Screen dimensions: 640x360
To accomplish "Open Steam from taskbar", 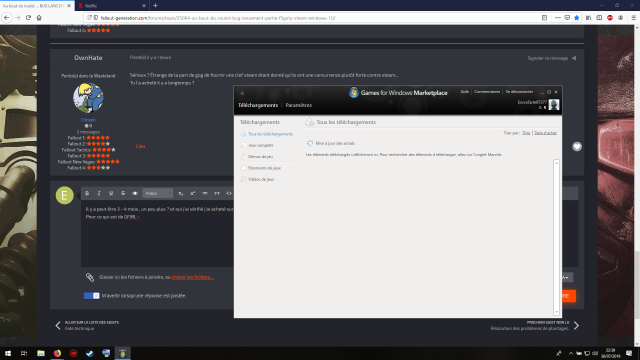I will click(x=90, y=353).
